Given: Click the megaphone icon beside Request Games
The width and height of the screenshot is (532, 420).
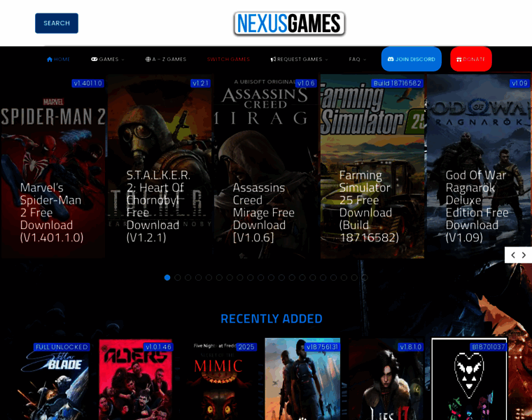Looking at the screenshot, I should pos(273,59).
